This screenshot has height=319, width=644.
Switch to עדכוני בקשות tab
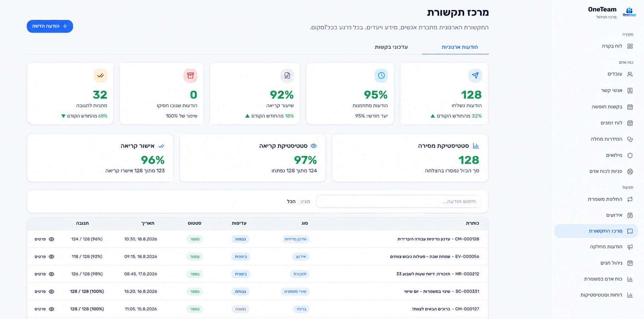(x=391, y=47)
